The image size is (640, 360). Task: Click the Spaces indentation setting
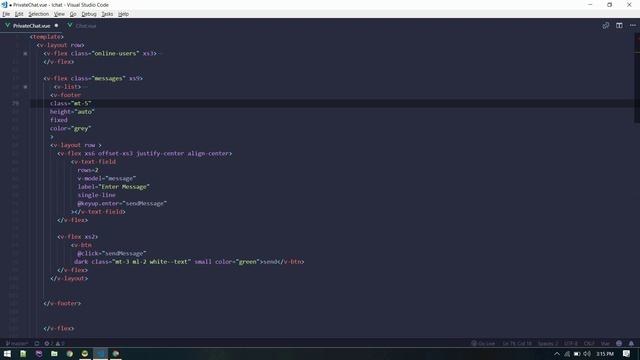(548, 344)
